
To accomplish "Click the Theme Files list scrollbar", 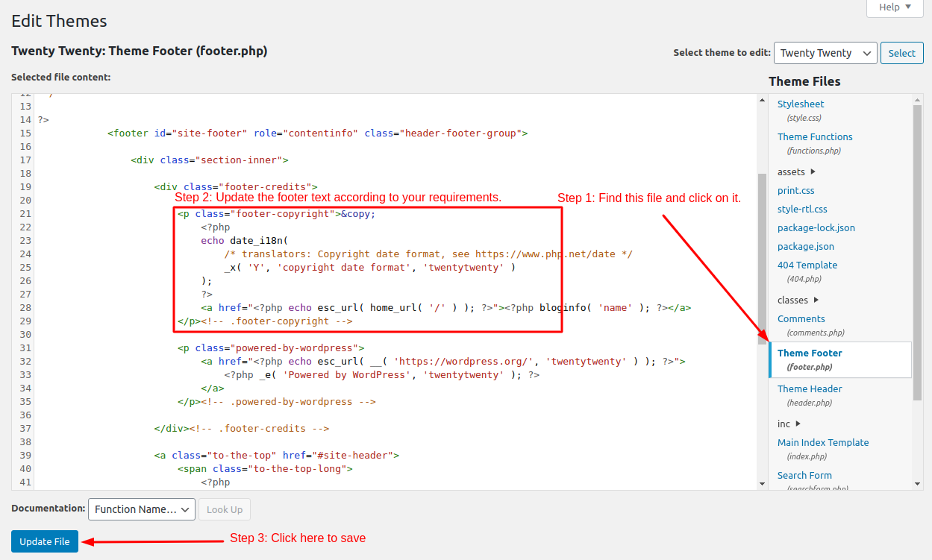I will tap(918, 254).
